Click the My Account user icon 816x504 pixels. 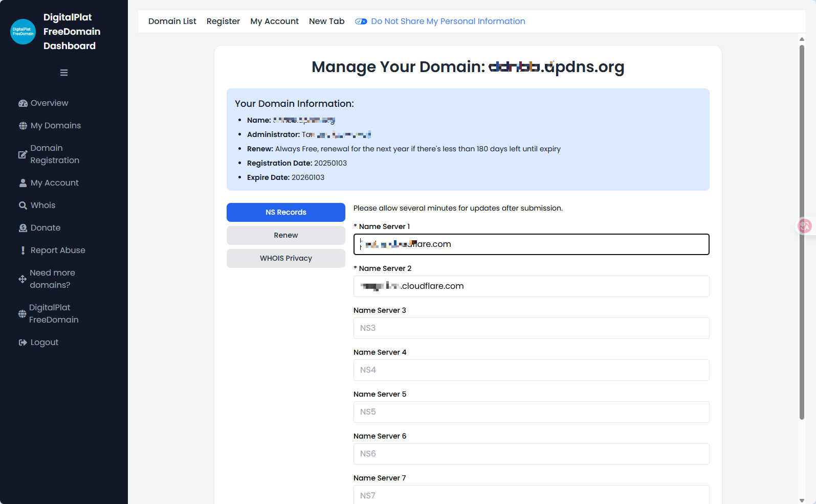tap(23, 183)
